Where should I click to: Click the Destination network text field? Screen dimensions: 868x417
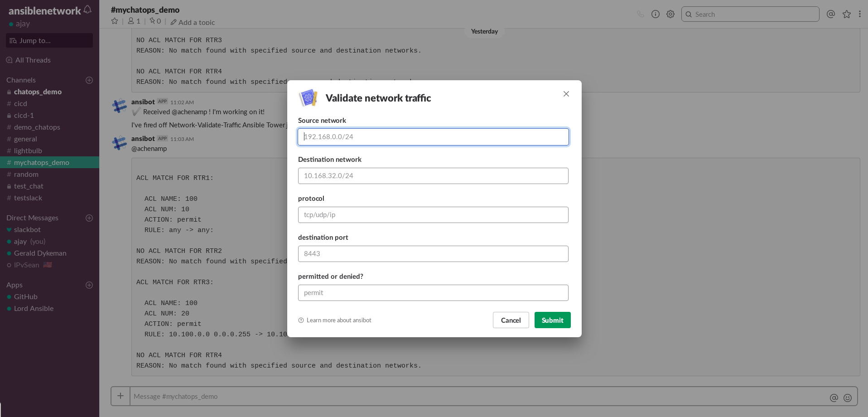point(433,176)
